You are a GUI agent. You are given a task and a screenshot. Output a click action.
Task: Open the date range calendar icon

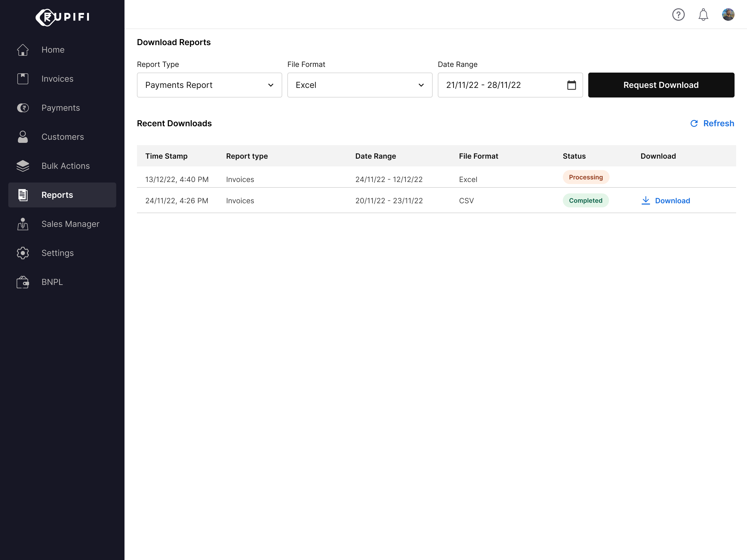[x=571, y=85]
